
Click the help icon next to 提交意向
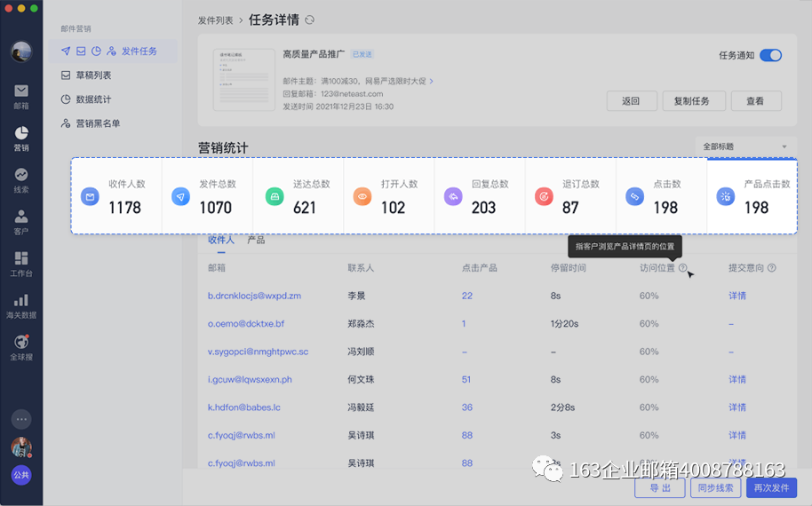(x=772, y=267)
